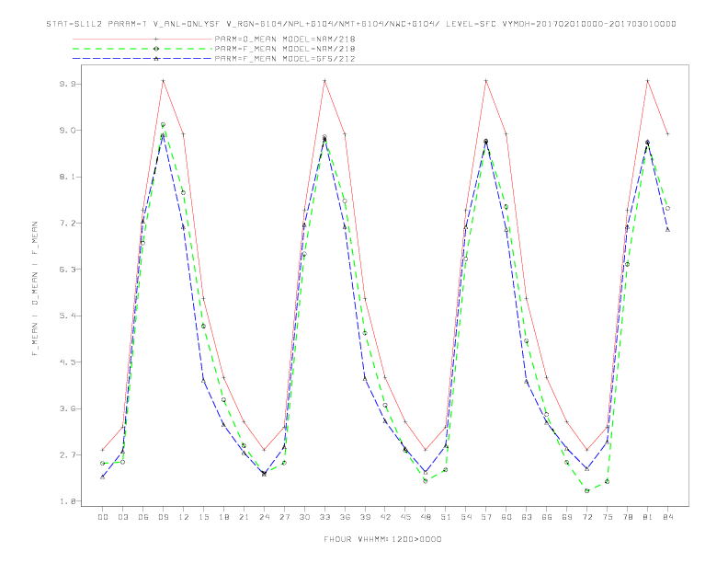Click x-axis forecast hour label 09

(164, 517)
